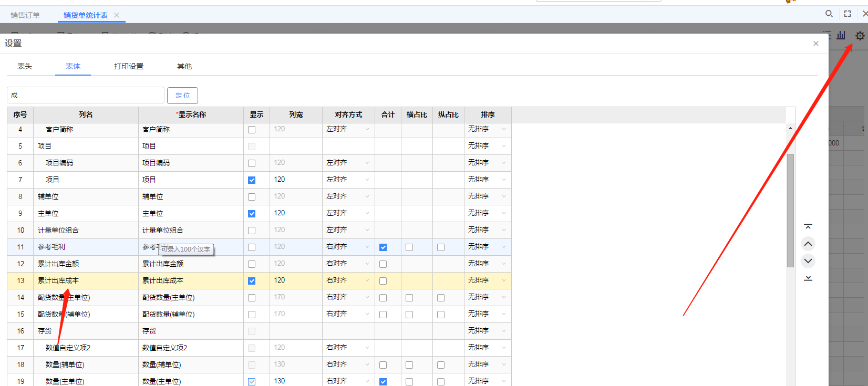Open 对齐方式 dropdown for 客户简称 row
This screenshot has width=868, height=386.
[348, 129]
